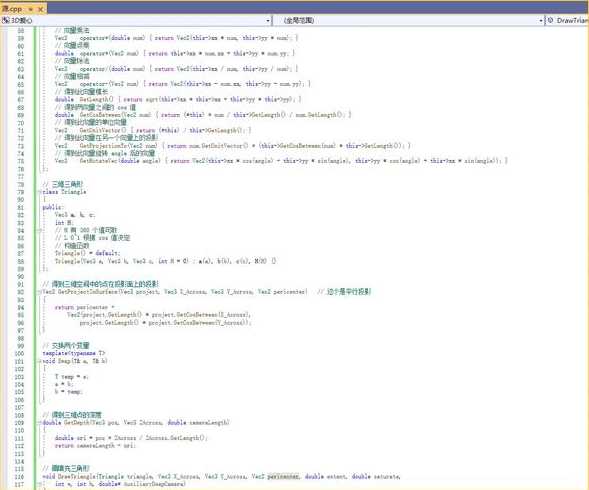589x490 pixels.
Task: Click the int N; declaration line
Action: [64, 223]
